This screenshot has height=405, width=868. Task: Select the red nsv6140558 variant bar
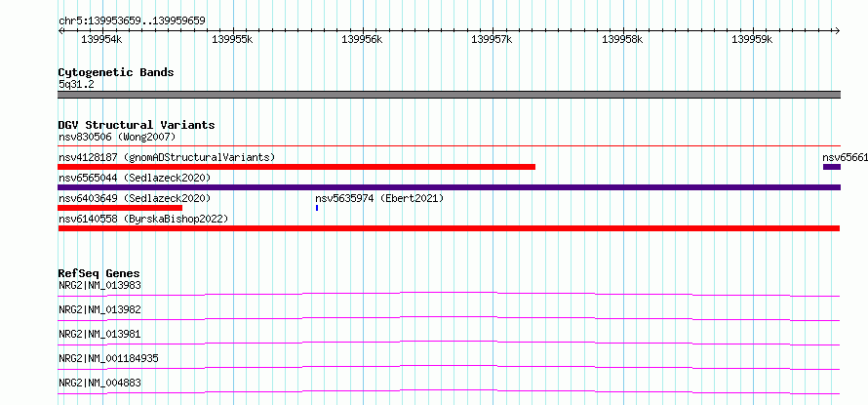pos(449,228)
